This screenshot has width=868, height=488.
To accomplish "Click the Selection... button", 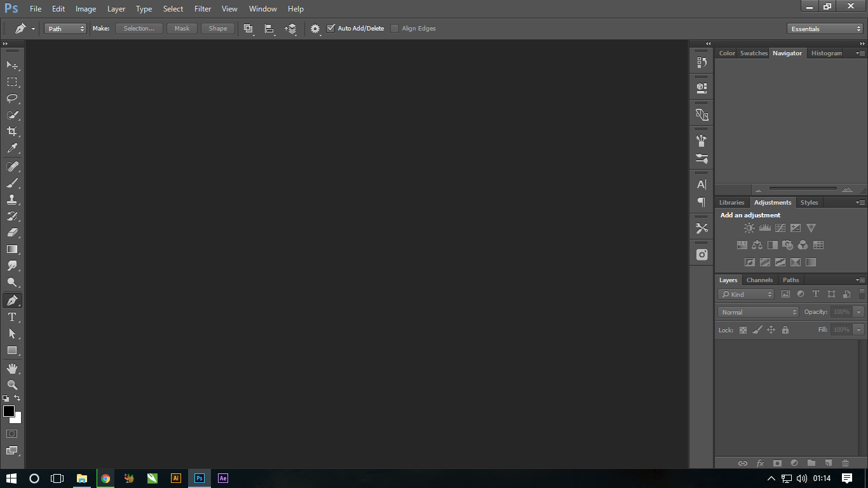I will [x=139, y=29].
